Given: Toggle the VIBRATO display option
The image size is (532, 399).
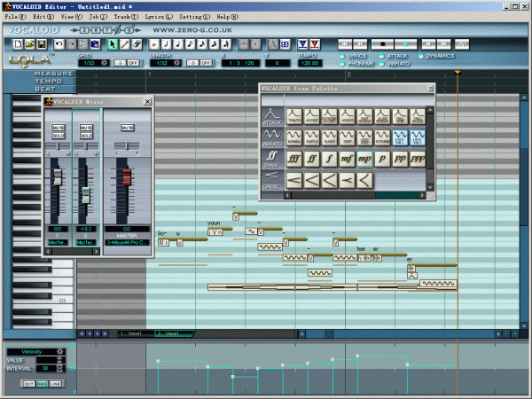Looking at the screenshot, I should pyautogui.click(x=381, y=64).
